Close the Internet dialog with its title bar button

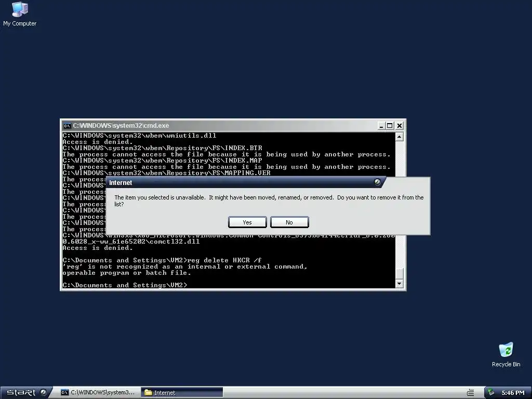[x=377, y=182]
